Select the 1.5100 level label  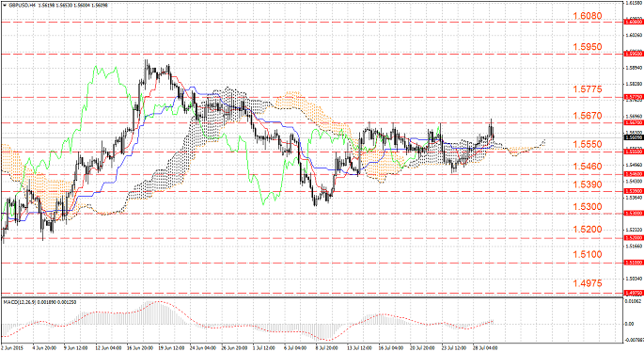pyautogui.click(x=588, y=254)
